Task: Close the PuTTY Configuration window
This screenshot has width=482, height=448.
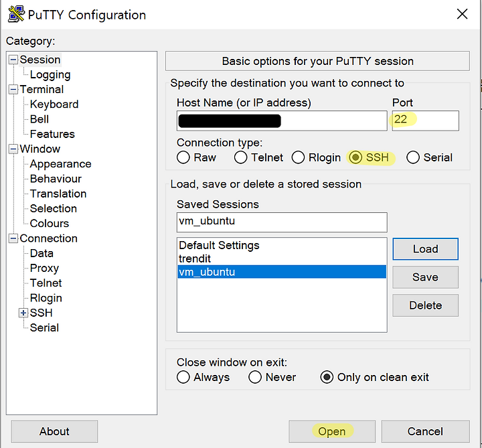Action: point(462,14)
